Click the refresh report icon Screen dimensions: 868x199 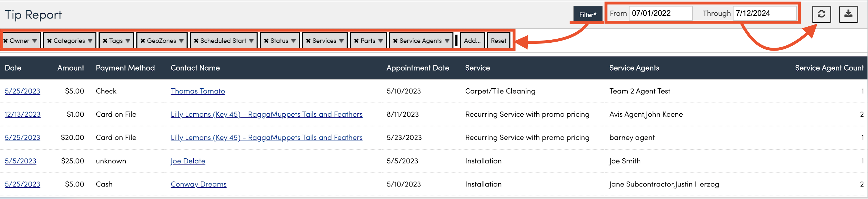(821, 14)
